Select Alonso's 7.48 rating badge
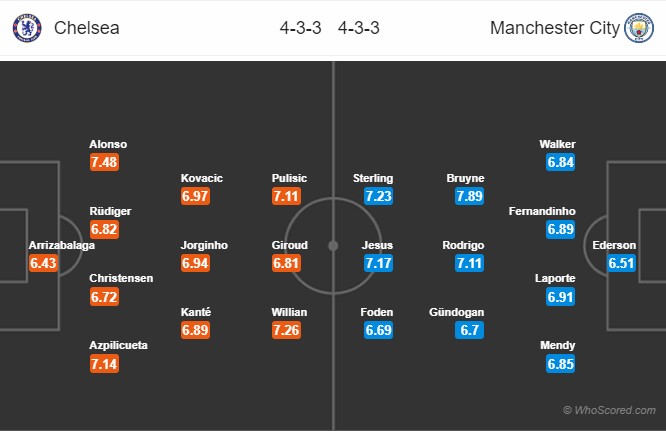Viewport: 666px width, 431px height. [x=104, y=162]
